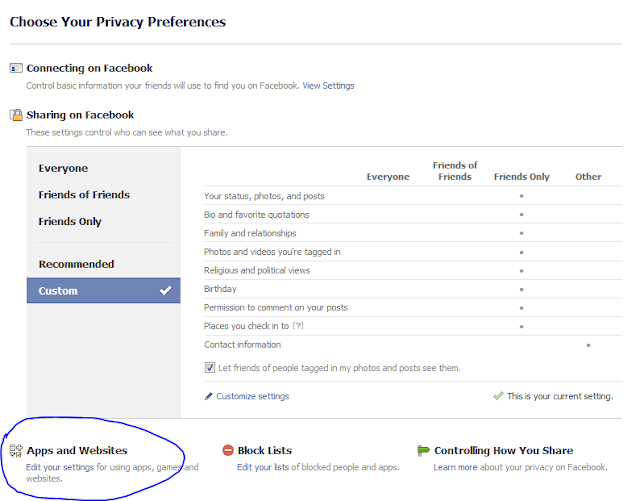Screen dimensions: 640x501
Task: Open the View Settings link
Action: [328, 86]
